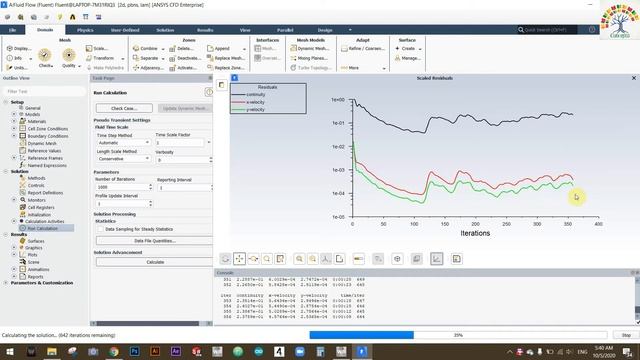Click lightning bolt quick access icon

tap(60, 17)
